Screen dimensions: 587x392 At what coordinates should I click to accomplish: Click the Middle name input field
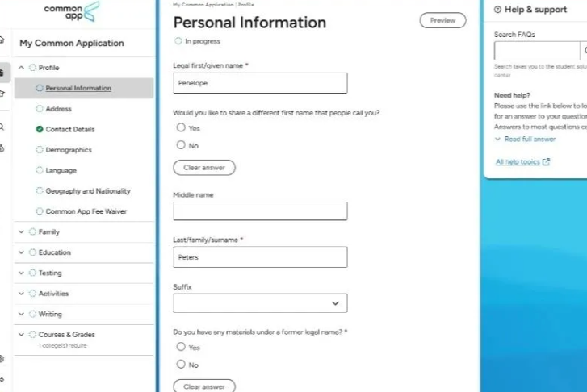(x=260, y=211)
